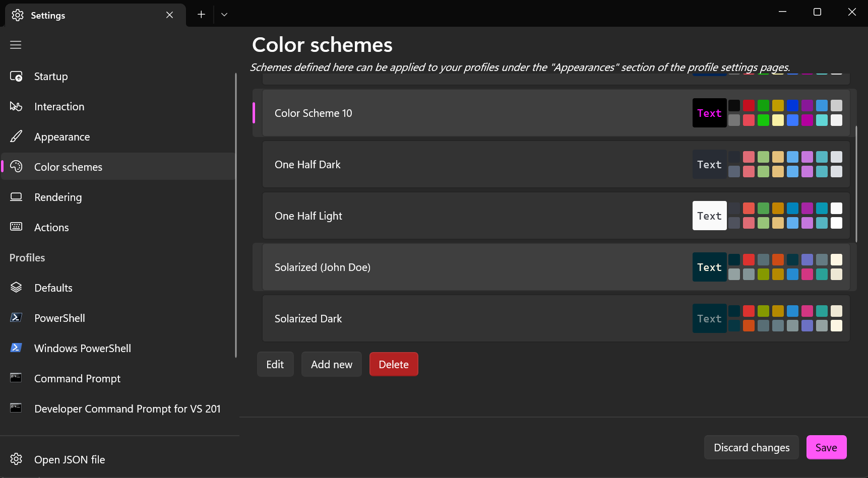868x478 pixels.
Task: Click the Settings tab gear icon
Action: [x=18, y=15]
